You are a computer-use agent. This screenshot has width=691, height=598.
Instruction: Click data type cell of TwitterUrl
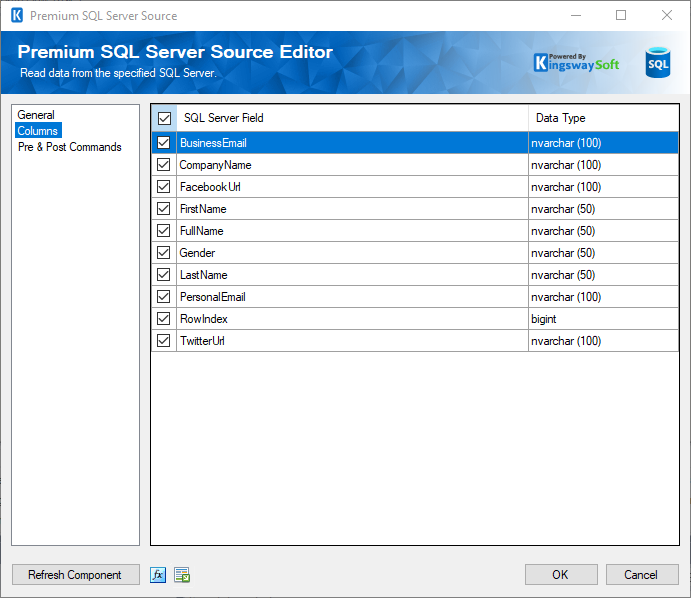point(603,341)
